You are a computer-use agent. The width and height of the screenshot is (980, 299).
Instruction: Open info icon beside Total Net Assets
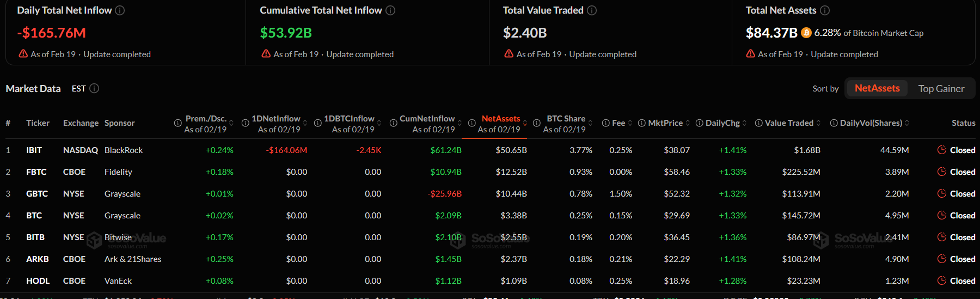(x=825, y=10)
